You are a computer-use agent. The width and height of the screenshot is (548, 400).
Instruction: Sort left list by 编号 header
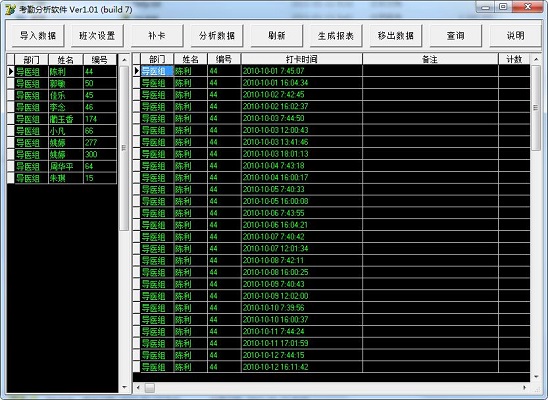pyautogui.click(x=100, y=60)
